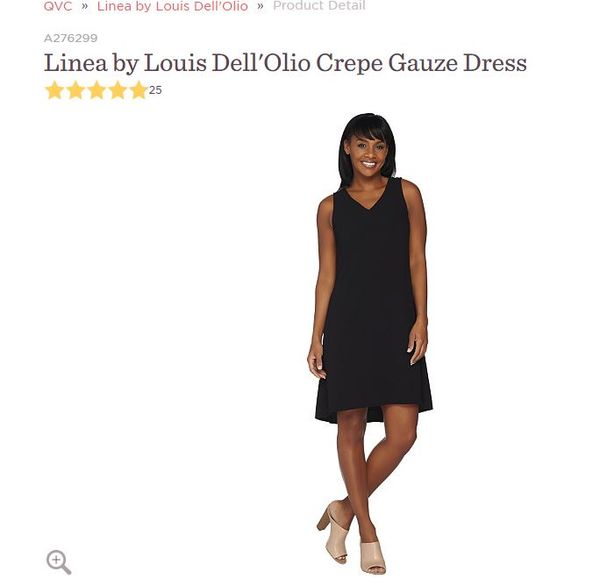Select the Product Detail breadcrumb item

[x=319, y=6]
